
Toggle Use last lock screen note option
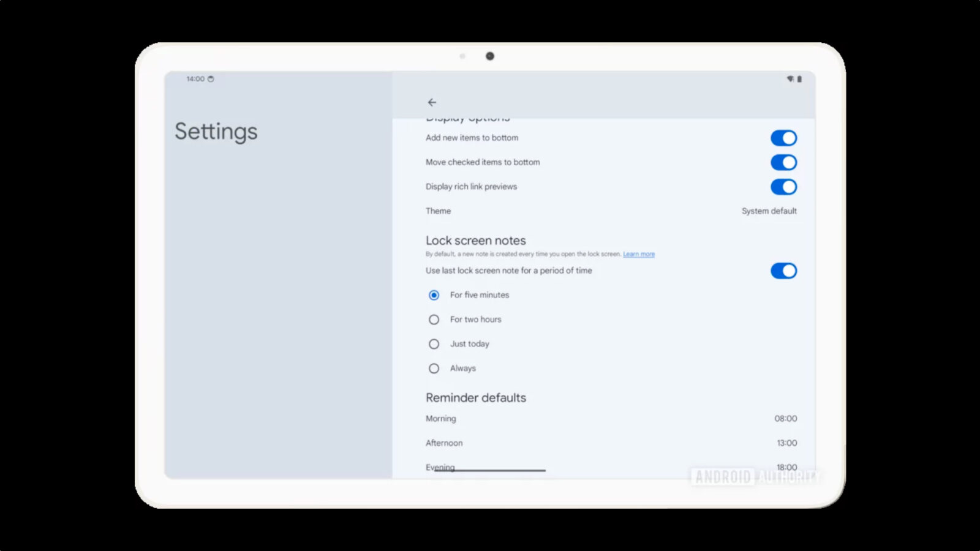pyautogui.click(x=784, y=271)
